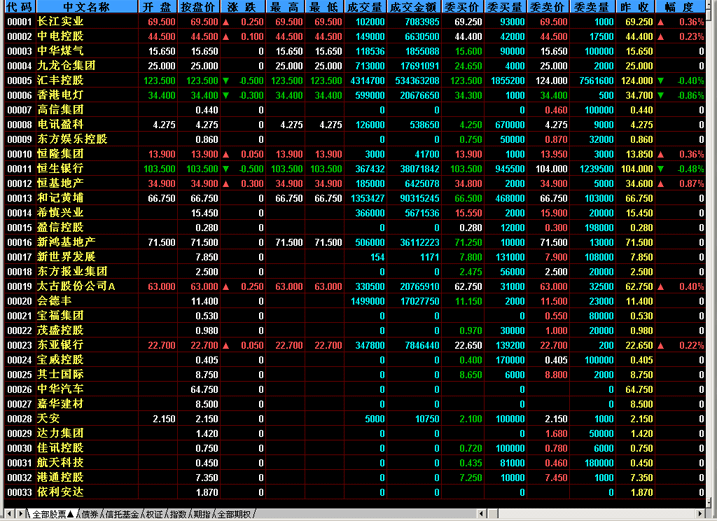
Task: Click 委买量 value 945500 for 恒生银行
Action: [510, 169]
